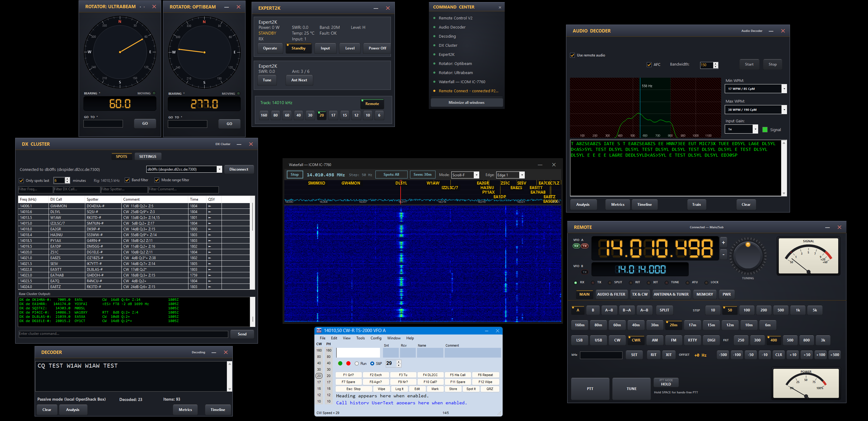Click the TUNING knob in Remote
This screenshot has width=868, height=421.
748,256
